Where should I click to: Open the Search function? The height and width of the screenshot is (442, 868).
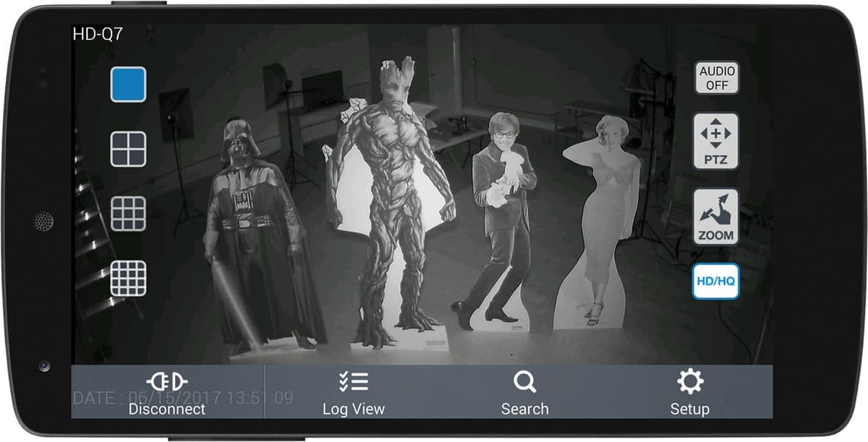[524, 392]
